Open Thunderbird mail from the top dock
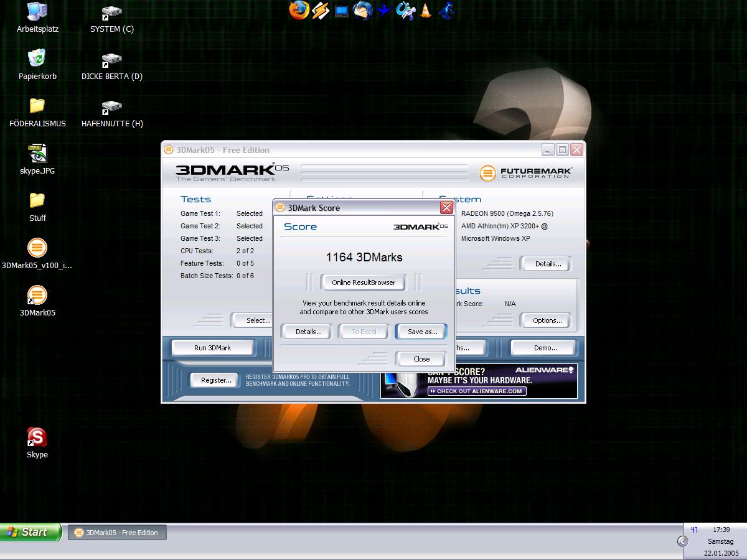Viewport: 747px width, 560px height. pos(362,10)
